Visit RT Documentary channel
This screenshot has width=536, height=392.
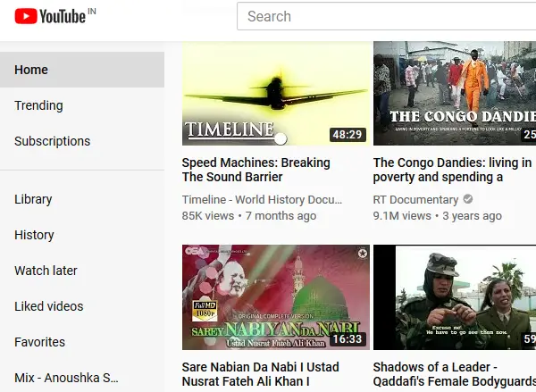415,200
